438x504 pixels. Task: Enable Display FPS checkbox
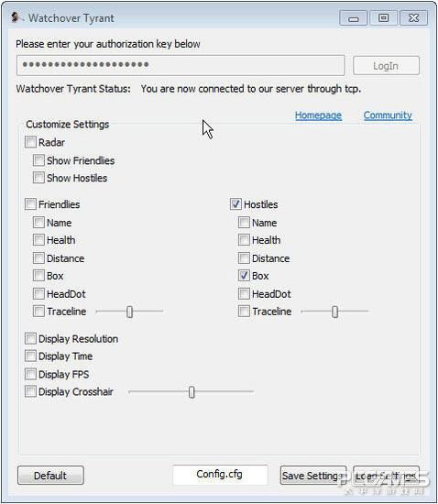pyautogui.click(x=31, y=374)
